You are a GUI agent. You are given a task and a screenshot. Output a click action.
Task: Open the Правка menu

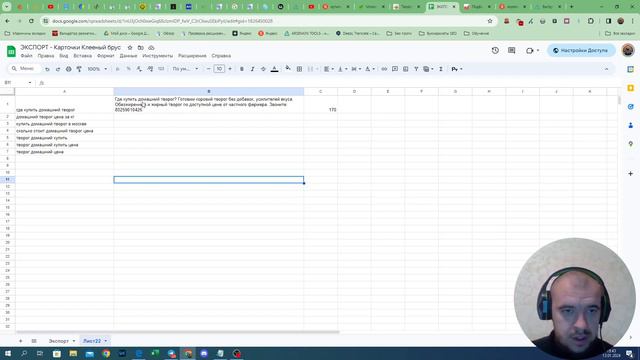46,56
